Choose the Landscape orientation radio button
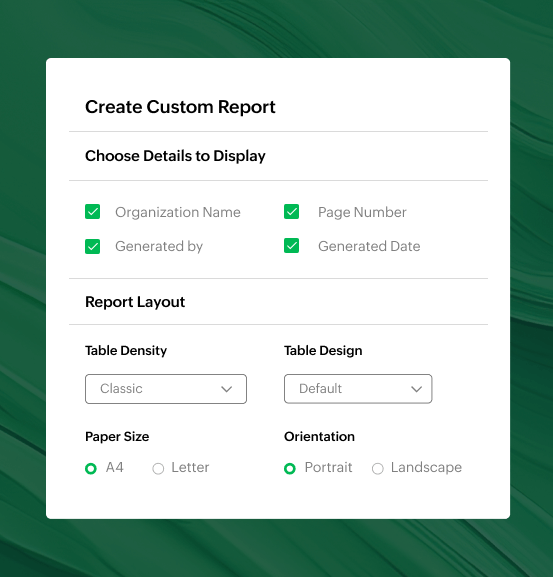This screenshot has height=577, width=553. pos(377,468)
